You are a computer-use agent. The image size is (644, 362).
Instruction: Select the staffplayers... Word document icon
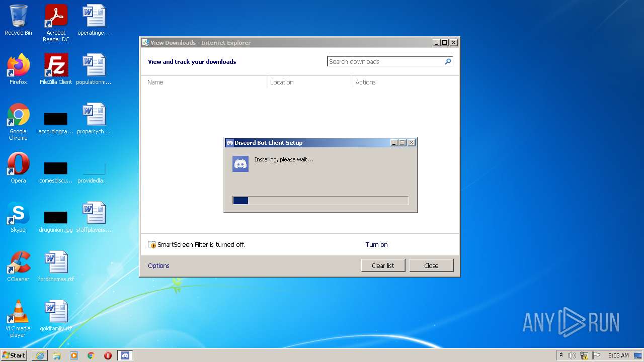pyautogui.click(x=94, y=217)
